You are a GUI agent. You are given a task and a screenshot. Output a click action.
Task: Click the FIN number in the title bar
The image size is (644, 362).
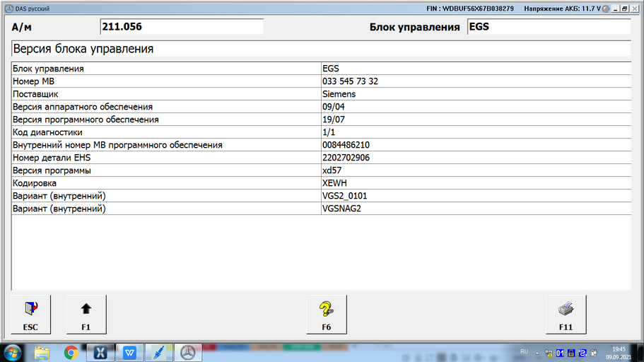470,8
